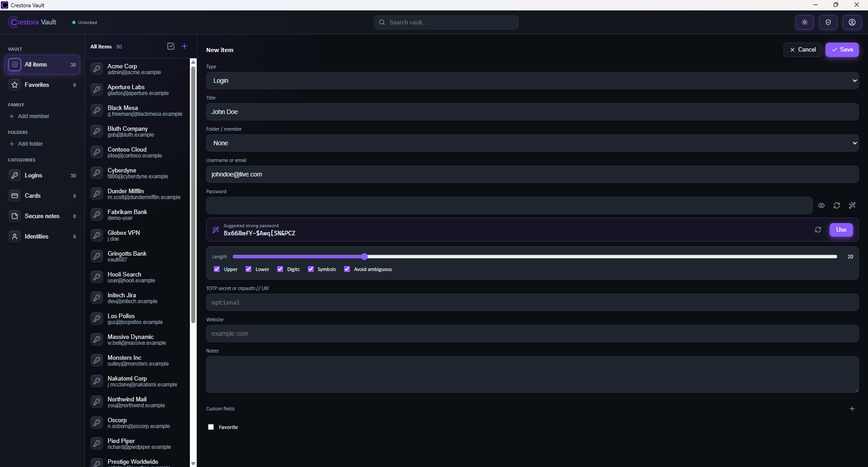This screenshot has height=467, width=868.
Task: Click the key icon for Hooli Search
Action: pos(97,277)
